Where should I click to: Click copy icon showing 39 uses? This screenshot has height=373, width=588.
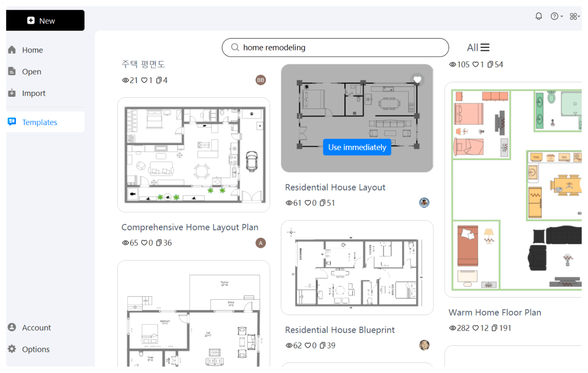click(x=323, y=346)
